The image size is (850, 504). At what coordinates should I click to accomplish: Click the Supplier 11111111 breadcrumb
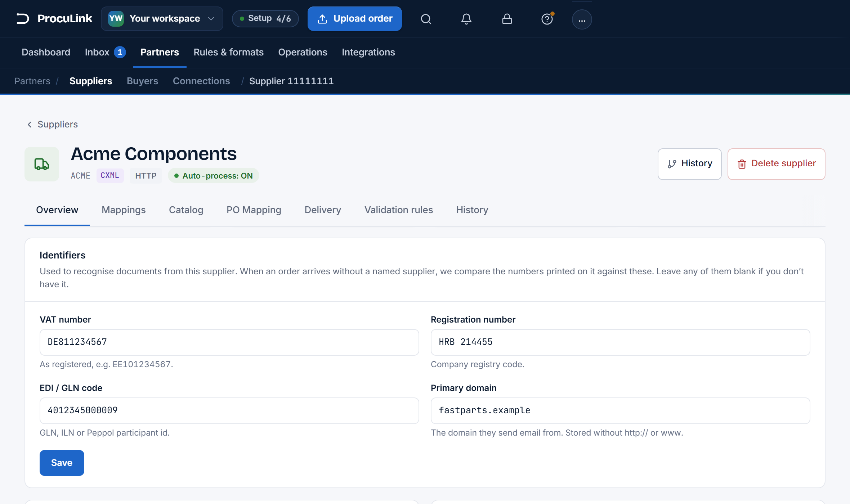(x=291, y=81)
